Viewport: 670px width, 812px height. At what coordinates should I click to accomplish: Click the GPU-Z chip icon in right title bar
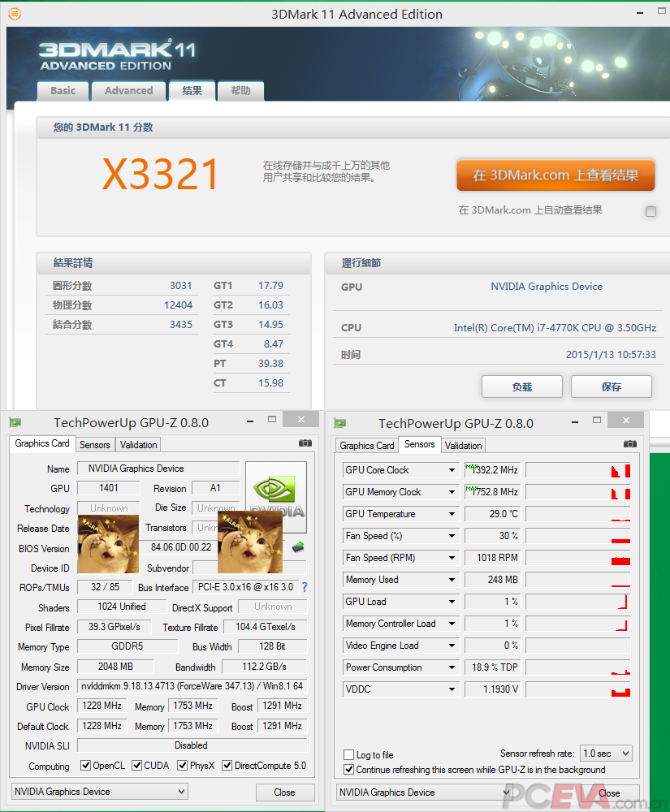338,421
